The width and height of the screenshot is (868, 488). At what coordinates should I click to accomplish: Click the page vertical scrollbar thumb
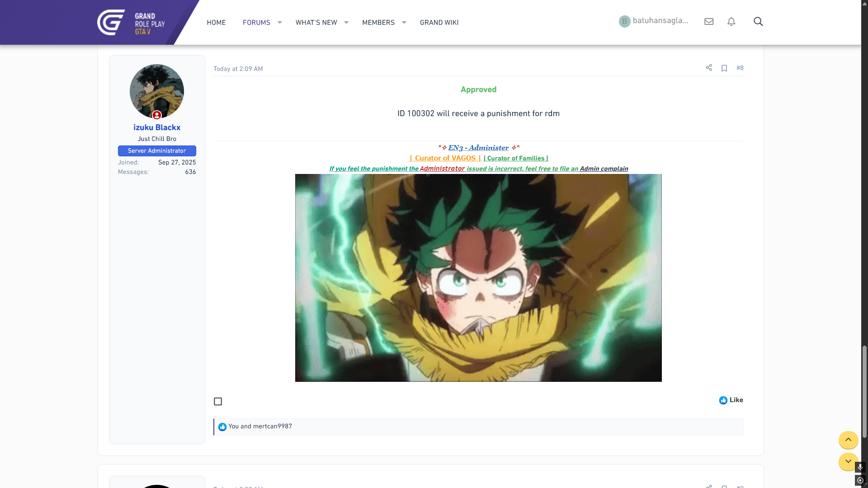[864, 391]
